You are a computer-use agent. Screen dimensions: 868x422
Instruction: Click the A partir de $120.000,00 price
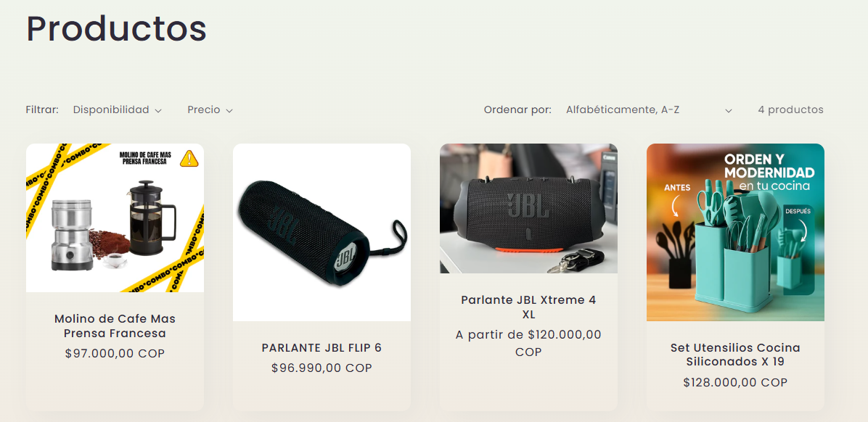[x=528, y=343]
